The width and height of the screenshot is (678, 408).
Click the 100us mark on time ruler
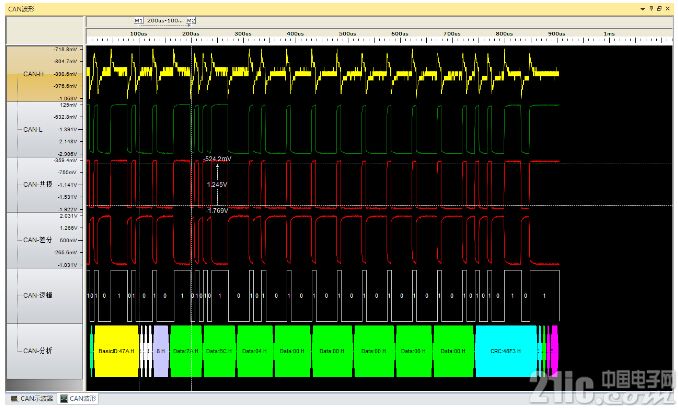pyautogui.click(x=138, y=34)
